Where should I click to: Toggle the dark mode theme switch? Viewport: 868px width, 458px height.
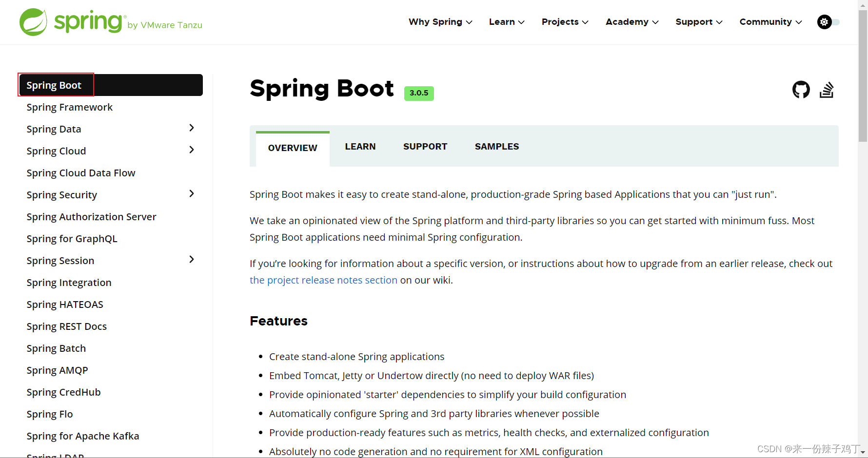[829, 22]
